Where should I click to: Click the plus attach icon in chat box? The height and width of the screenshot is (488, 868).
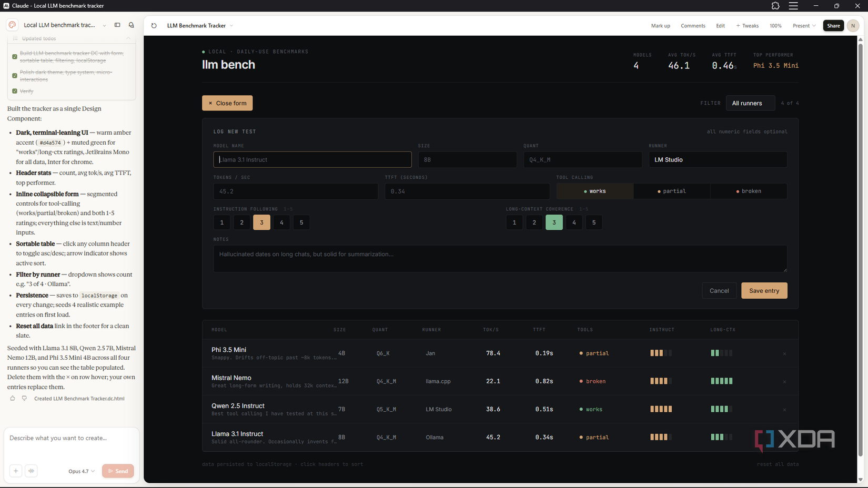click(x=16, y=471)
